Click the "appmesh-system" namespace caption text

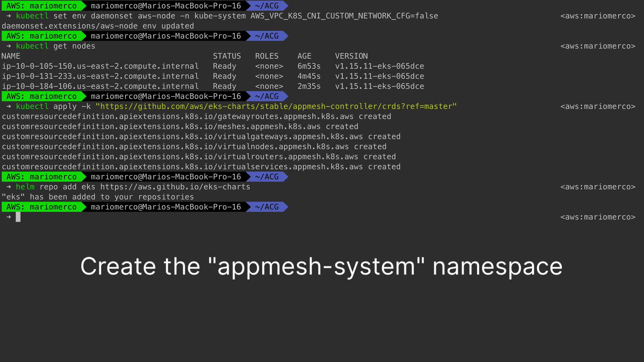click(x=321, y=266)
